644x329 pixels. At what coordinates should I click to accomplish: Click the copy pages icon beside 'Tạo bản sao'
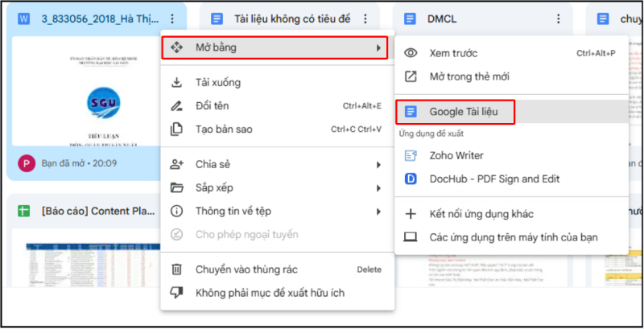[x=176, y=130]
